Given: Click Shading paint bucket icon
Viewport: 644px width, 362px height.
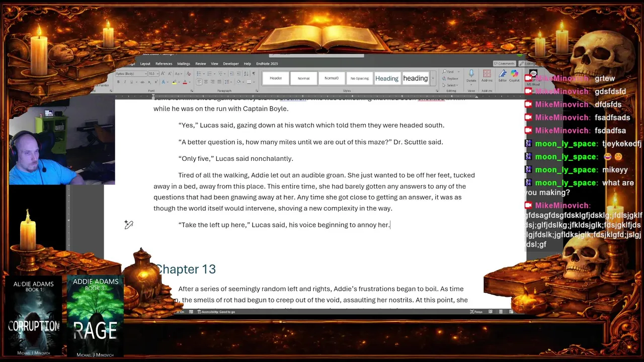Looking at the screenshot, I should 238,81.
